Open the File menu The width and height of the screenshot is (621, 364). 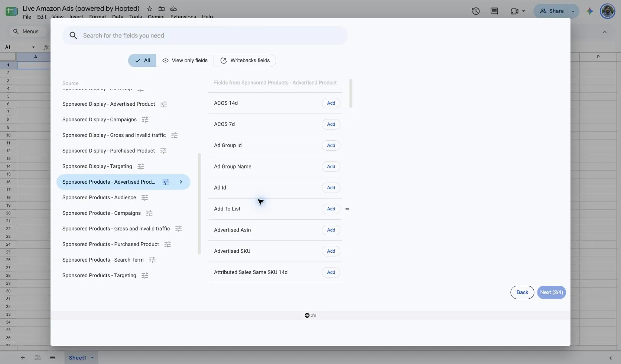coord(27,17)
